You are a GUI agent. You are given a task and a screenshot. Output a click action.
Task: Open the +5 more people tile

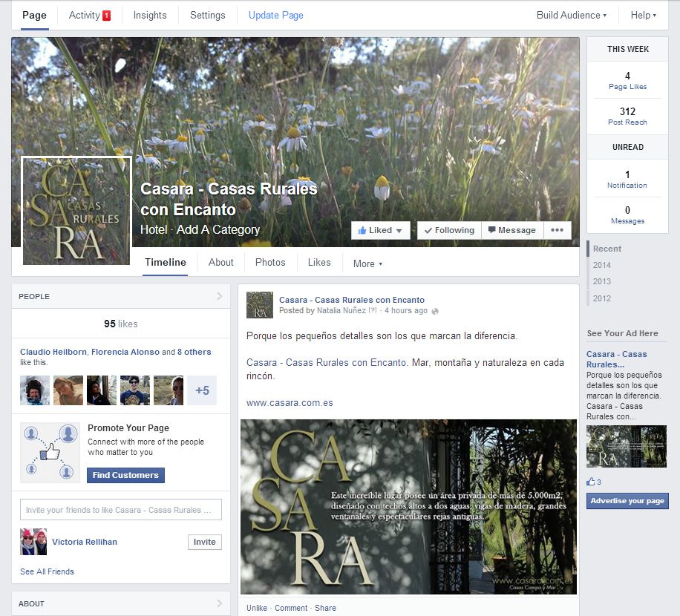tap(202, 390)
